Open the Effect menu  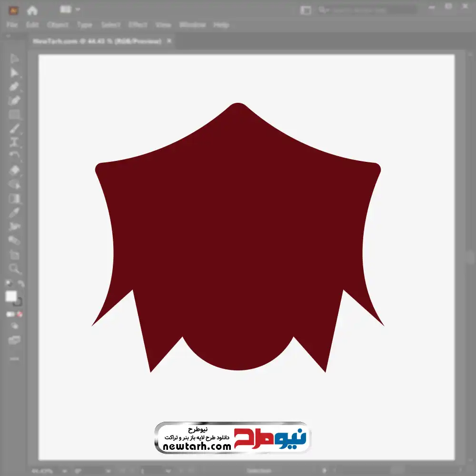(x=138, y=25)
